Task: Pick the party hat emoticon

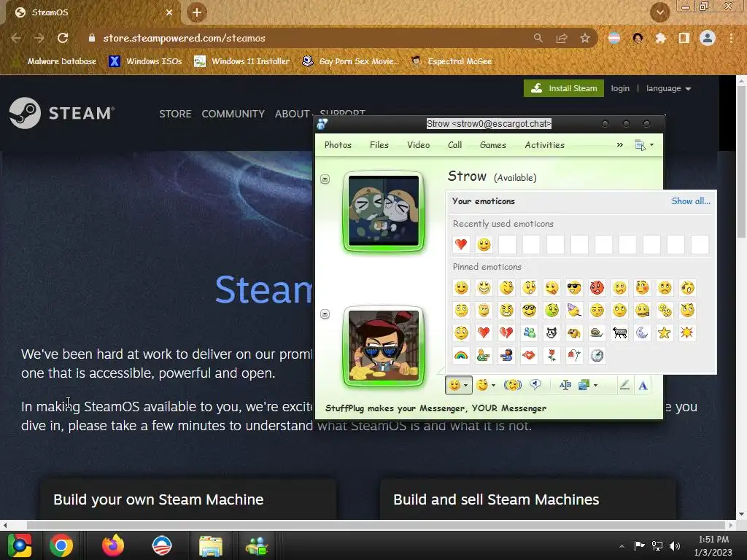Action: click(574, 311)
